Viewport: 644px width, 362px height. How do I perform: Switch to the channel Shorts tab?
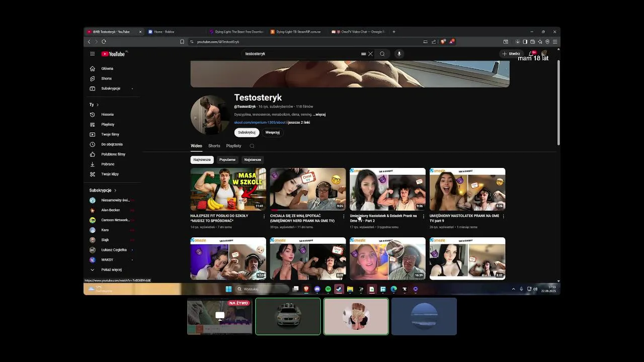214,146
